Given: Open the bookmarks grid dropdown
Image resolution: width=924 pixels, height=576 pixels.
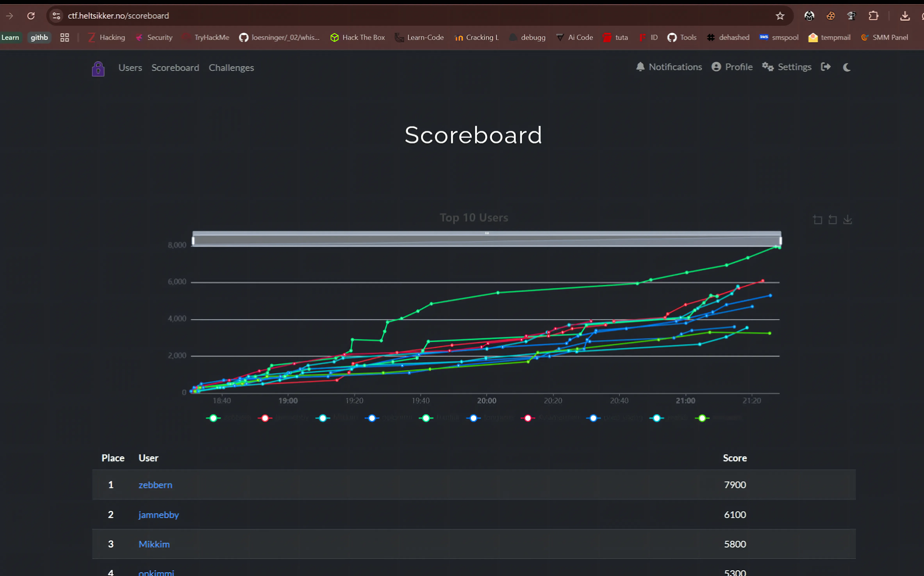Looking at the screenshot, I should pos(64,37).
